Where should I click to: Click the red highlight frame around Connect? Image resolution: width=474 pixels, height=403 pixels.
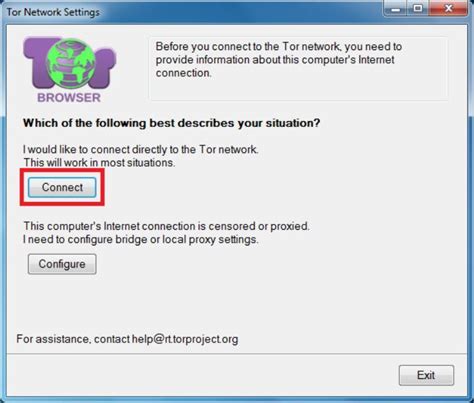62,187
